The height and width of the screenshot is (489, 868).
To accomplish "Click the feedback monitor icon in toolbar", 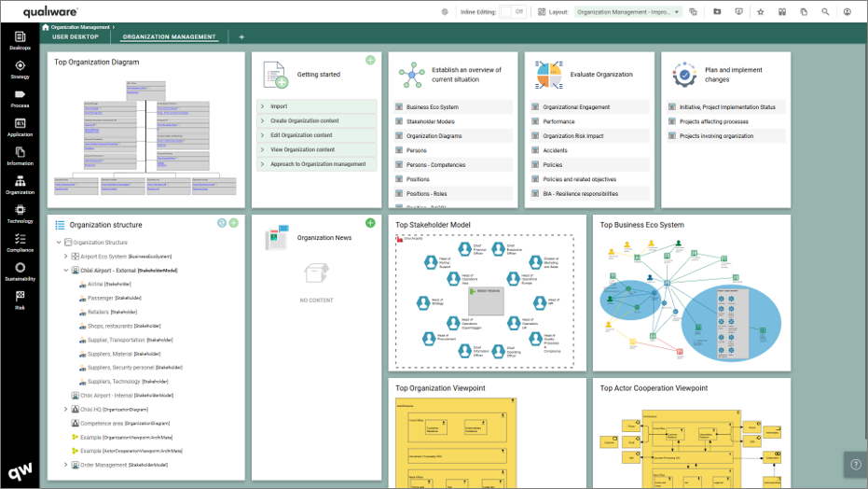I will (739, 11).
